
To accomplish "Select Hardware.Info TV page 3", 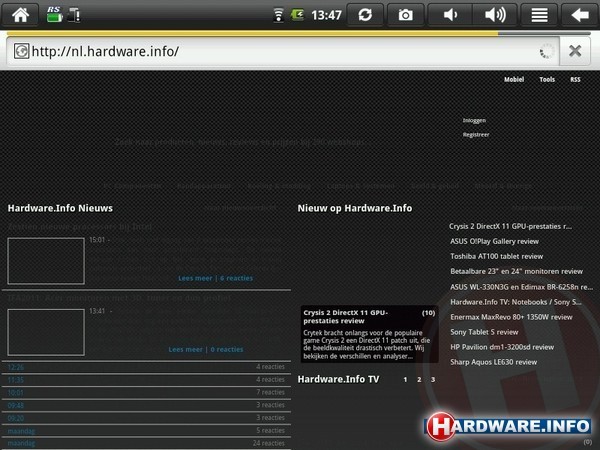I will click(x=433, y=380).
